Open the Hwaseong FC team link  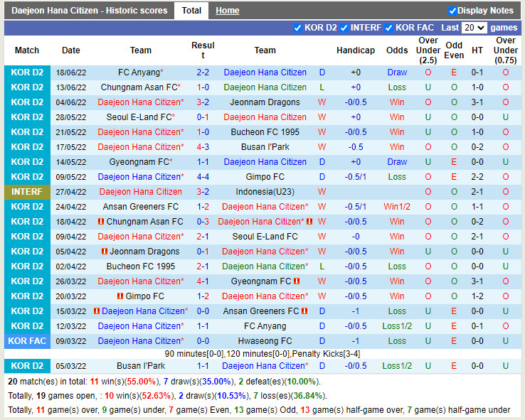pos(265,341)
